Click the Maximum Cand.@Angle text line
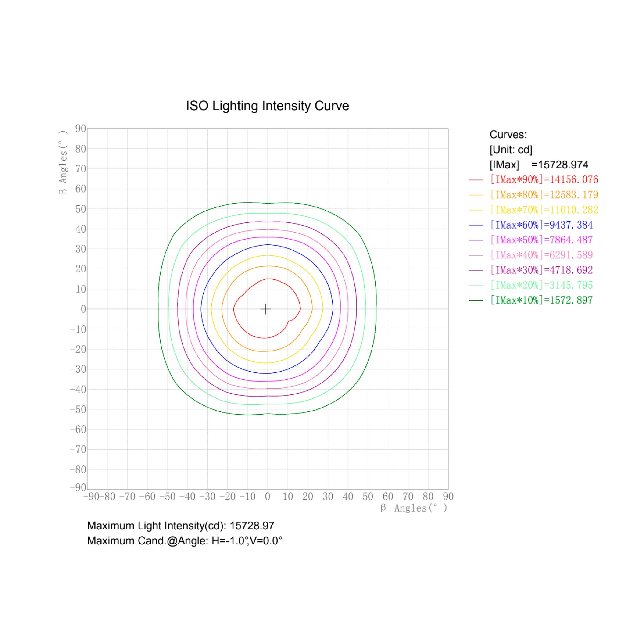Screen dimensions: 644x644 pos(184,541)
